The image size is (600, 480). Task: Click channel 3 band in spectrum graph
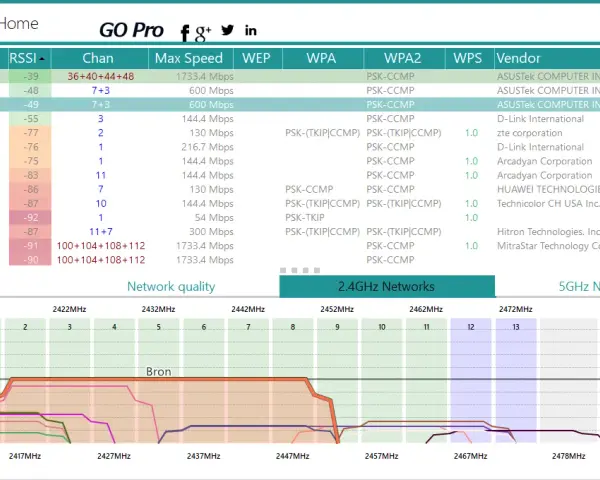coord(70,380)
